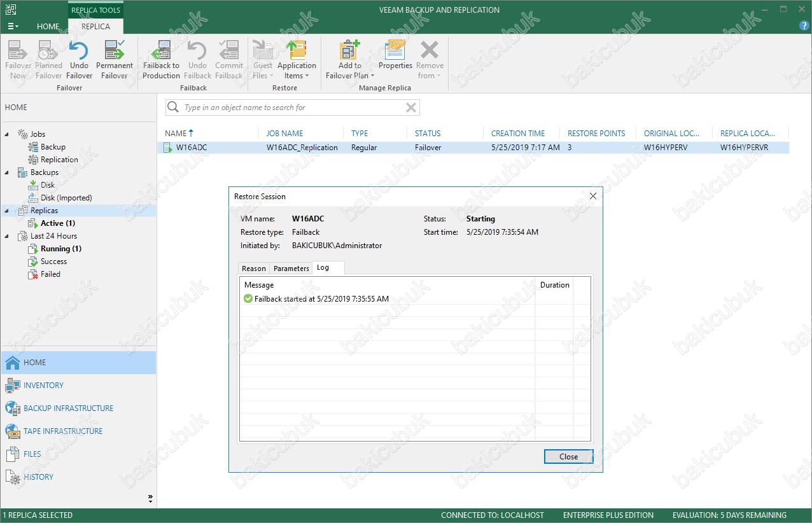Image resolution: width=812 pixels, height=523 pixels.
Task: Open help via the question mark icon
Action: tap(804, 26)
